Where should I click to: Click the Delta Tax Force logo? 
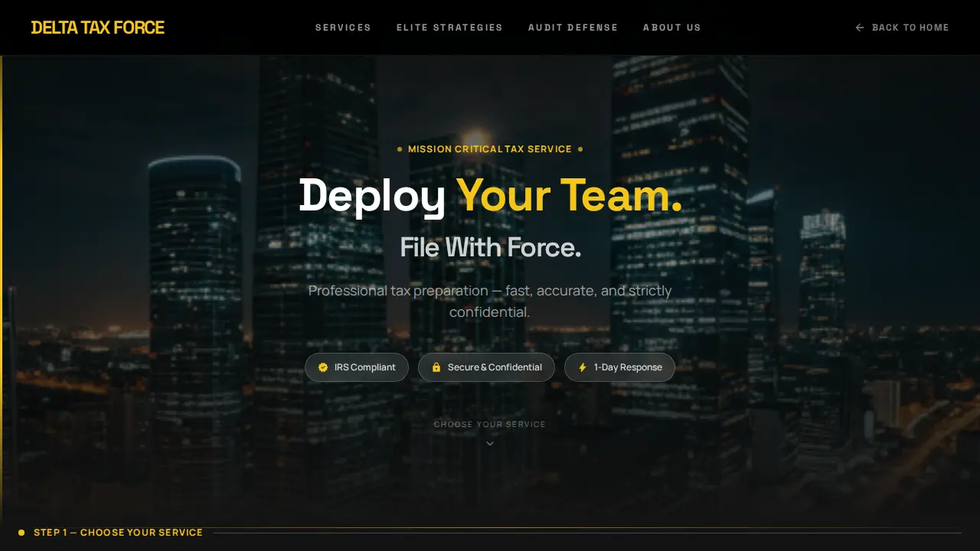click(x=98, y=28)
